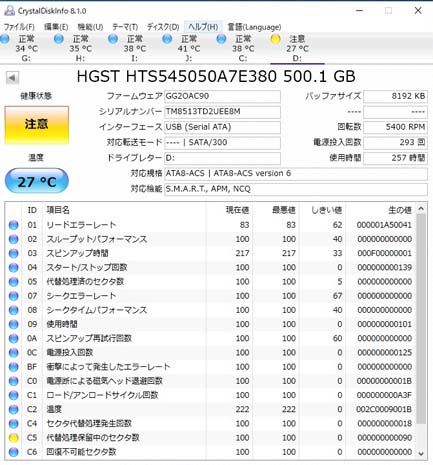Screen dimensions: 433x465
Task: Click the power on hours field 257 時間
Action: point(395,158)
